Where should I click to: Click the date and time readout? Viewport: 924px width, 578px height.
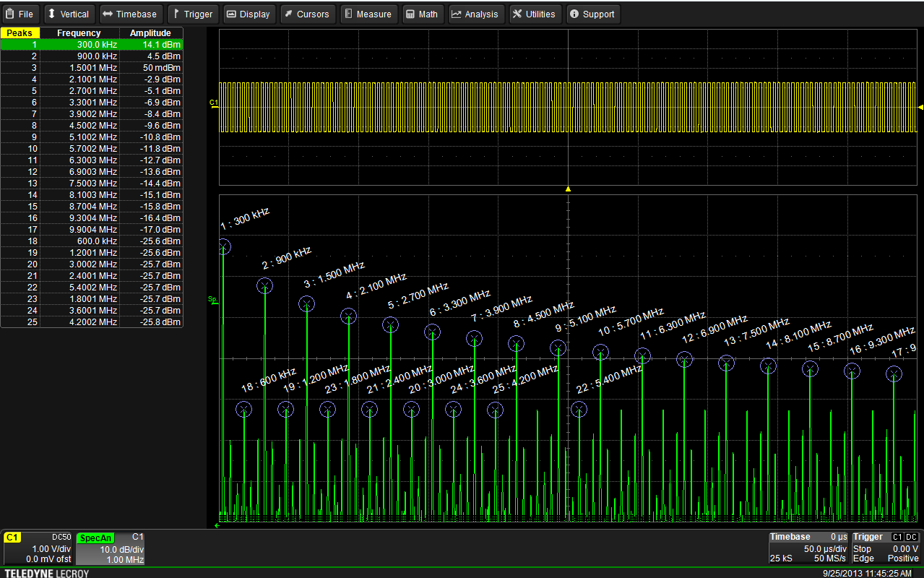point(868,573)
